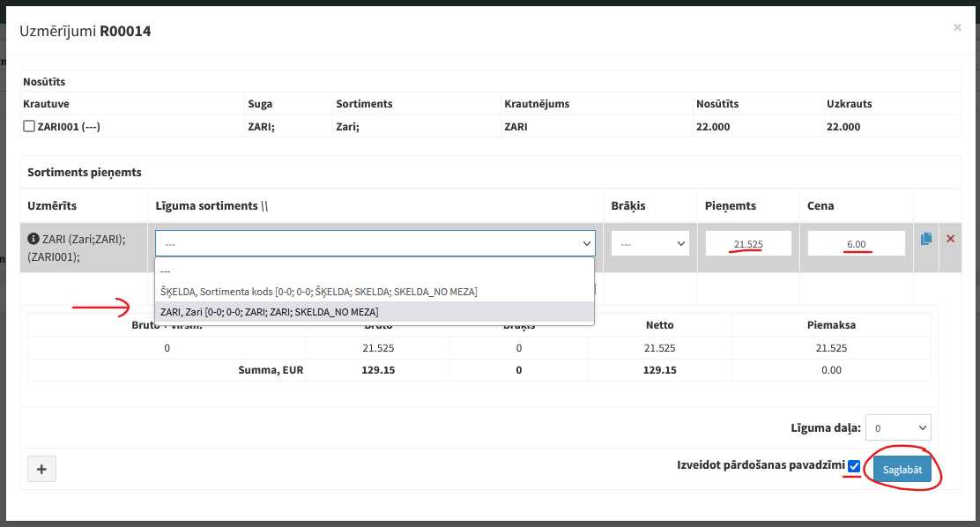The image size is (980, 527).
Task: Click the blue copy row icon
Action: pos(926,239)
